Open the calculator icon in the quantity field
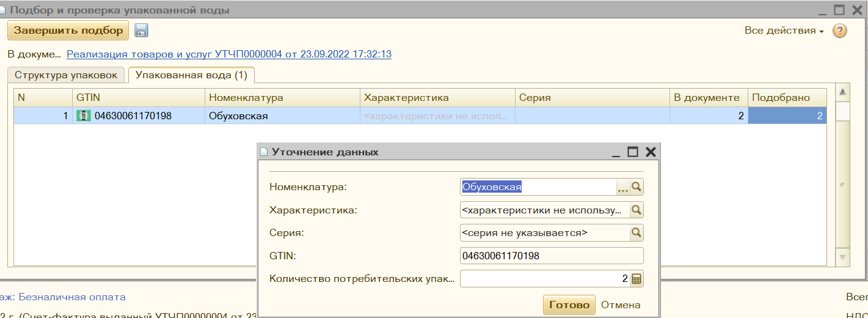Viewport: 868px width, 318px height. click(636, 279)
